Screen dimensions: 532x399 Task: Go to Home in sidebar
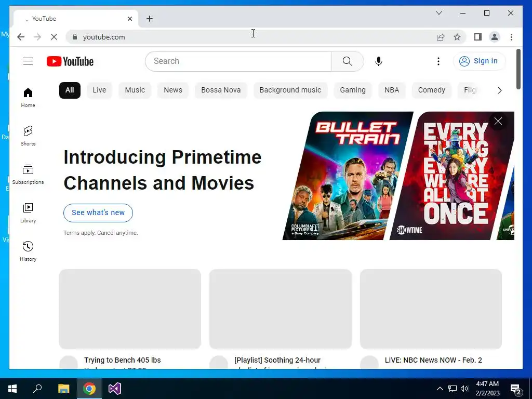[x=28, y=98]
